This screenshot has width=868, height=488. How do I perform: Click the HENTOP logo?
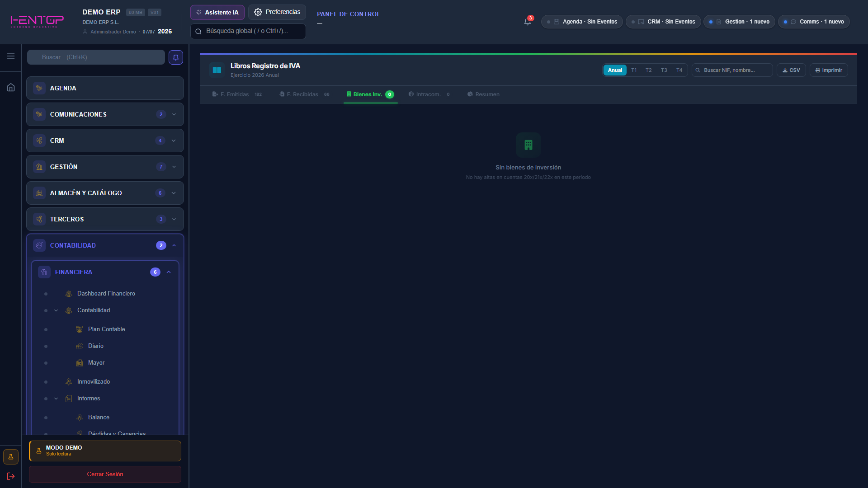[37, 21]
